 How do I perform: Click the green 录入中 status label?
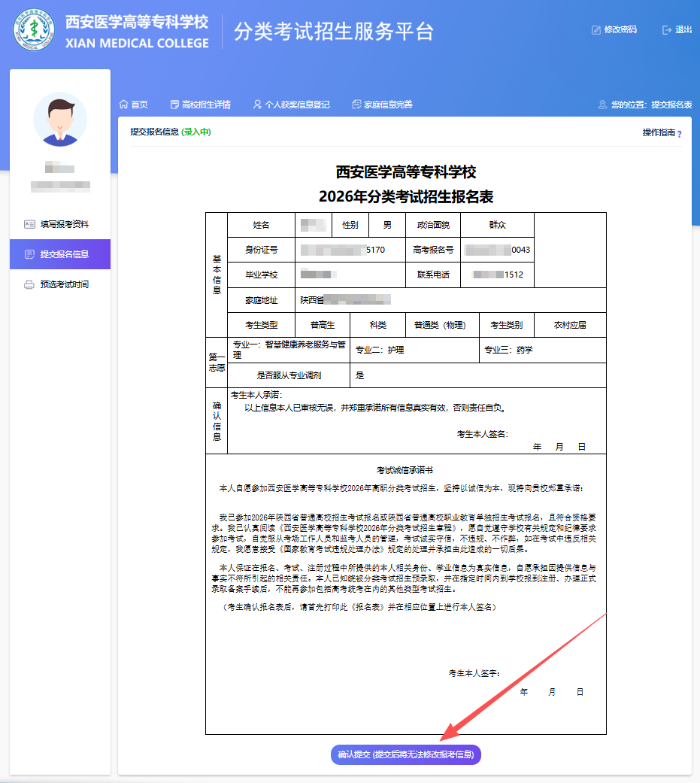(196, 132)
